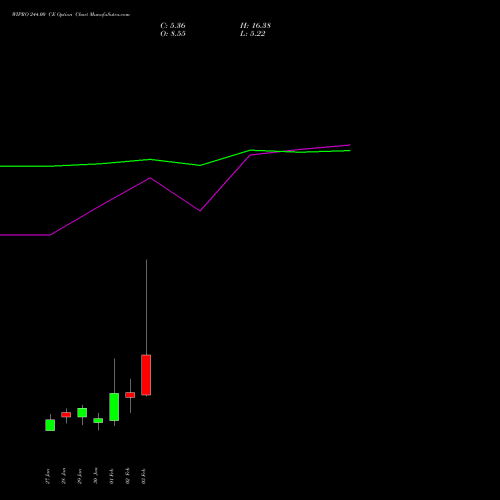
Task: Click the '27 Jan' date axis label
Action: click(47, 476)
